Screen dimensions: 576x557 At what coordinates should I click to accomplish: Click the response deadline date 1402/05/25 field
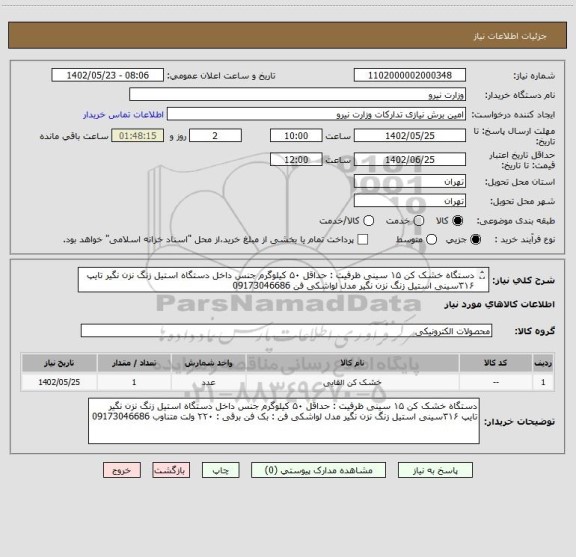[410, 136]
